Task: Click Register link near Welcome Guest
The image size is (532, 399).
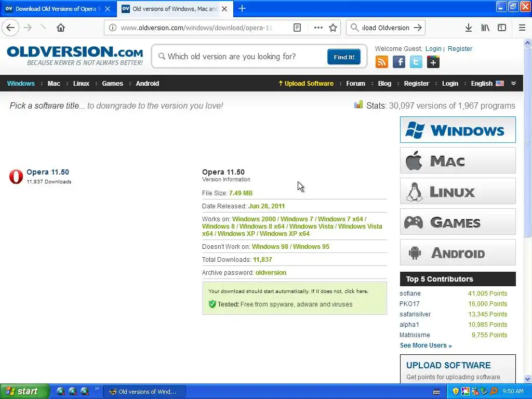Action: pyautogui.click(x=460, y=48)
